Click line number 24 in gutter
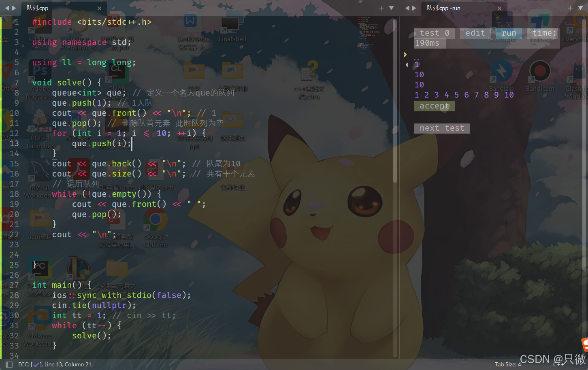This screenshot has height=370, width=588. click(x=14, y=255)
